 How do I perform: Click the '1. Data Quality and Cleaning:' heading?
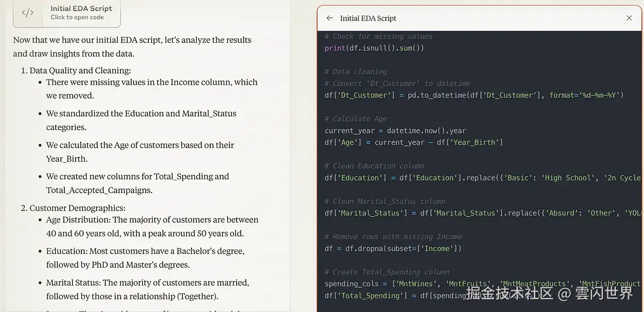pos(76,71)
